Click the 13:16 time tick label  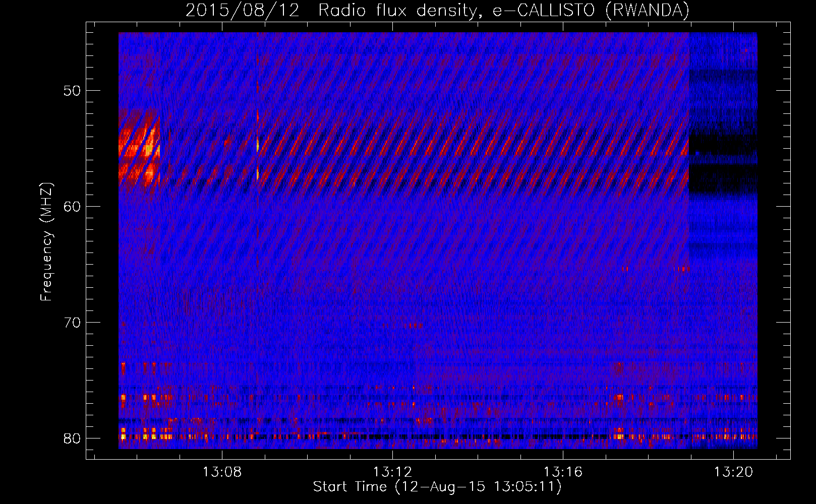coord(563,472)
